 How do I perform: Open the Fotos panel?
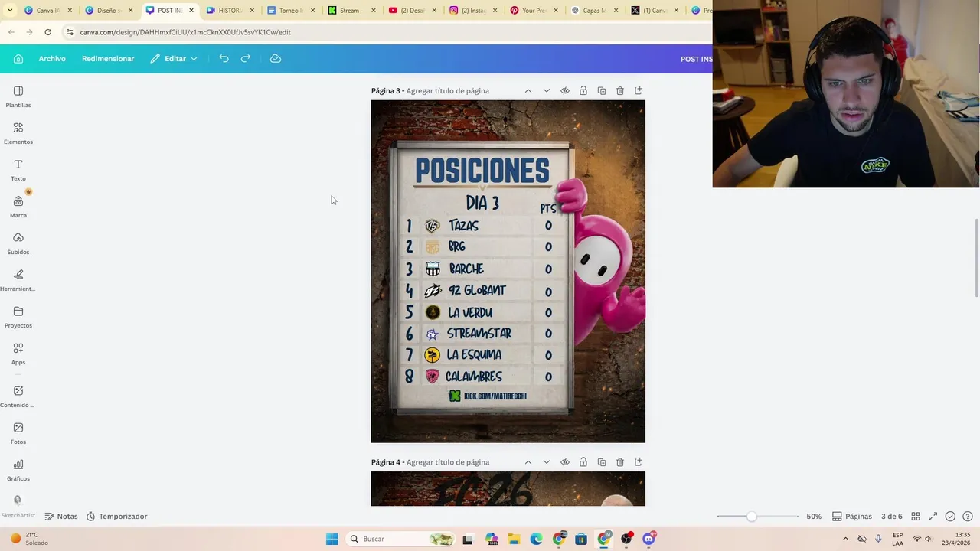(18, 433)
